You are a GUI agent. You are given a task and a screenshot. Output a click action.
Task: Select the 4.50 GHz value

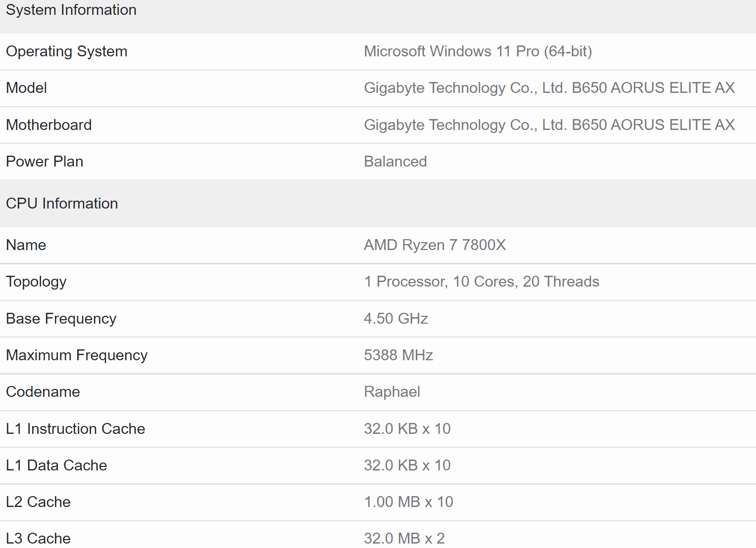pyautogui.click(x=396, y=319)
